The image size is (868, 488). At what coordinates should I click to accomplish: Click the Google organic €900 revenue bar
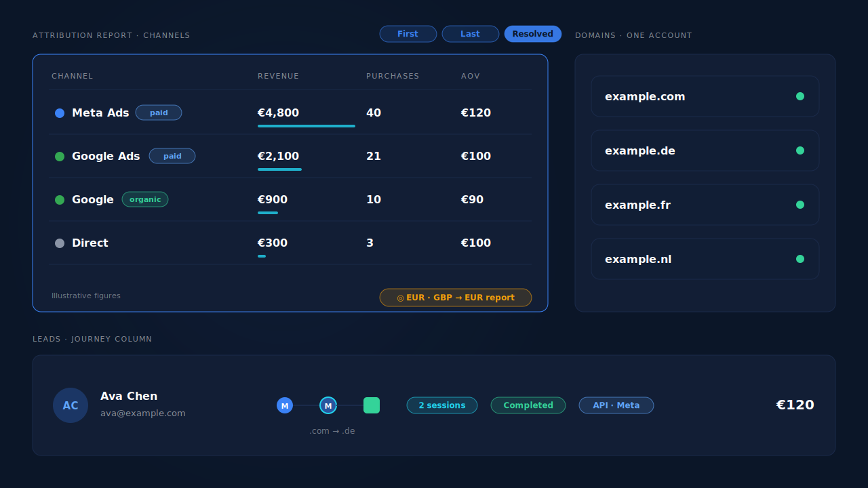(268, 213)
